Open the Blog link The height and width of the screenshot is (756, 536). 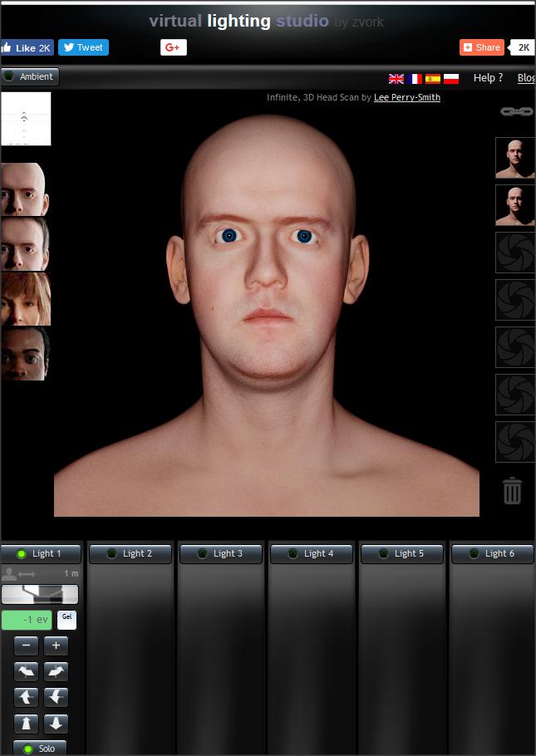[x=526, y=77]
